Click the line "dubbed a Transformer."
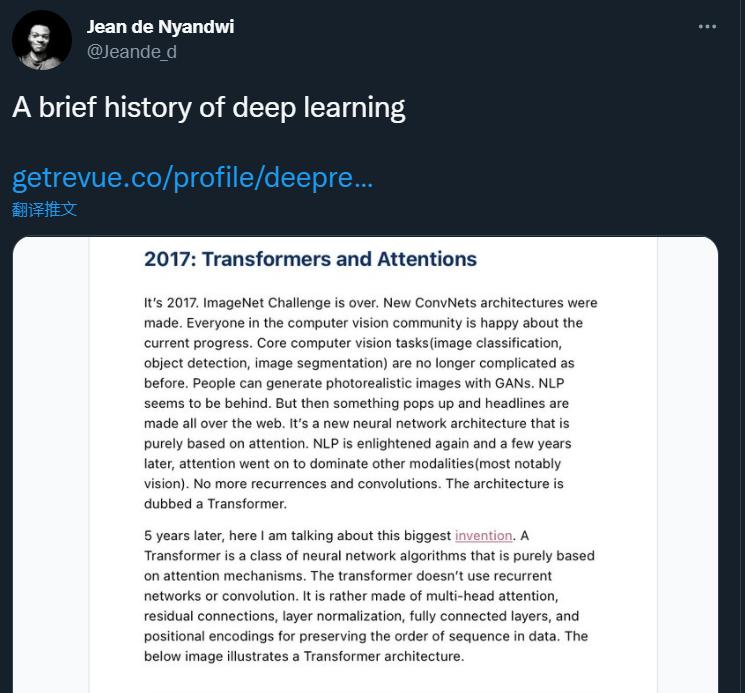Screen dimensions: 745x693 [215, 504]
